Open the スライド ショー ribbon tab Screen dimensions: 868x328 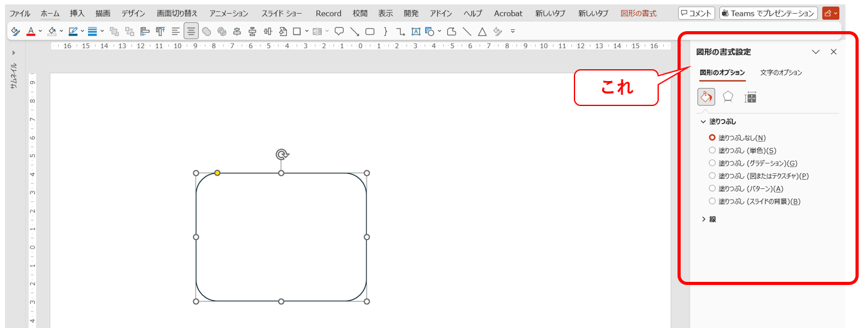(x=282, y=13)
